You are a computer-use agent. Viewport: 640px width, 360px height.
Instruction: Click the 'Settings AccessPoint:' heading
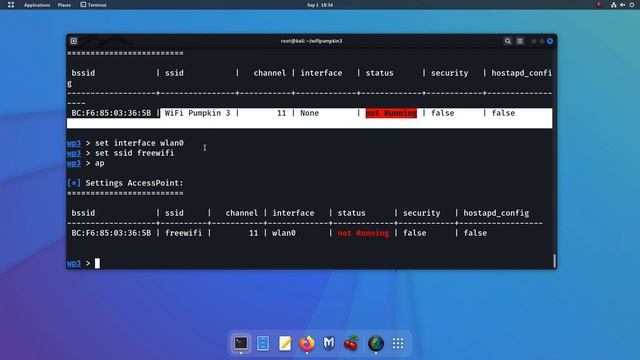click(x=135, y=183)
